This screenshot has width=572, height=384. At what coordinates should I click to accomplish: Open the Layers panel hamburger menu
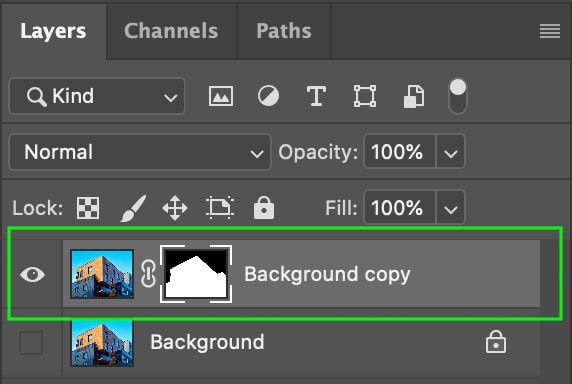click(x=550, y=31)
